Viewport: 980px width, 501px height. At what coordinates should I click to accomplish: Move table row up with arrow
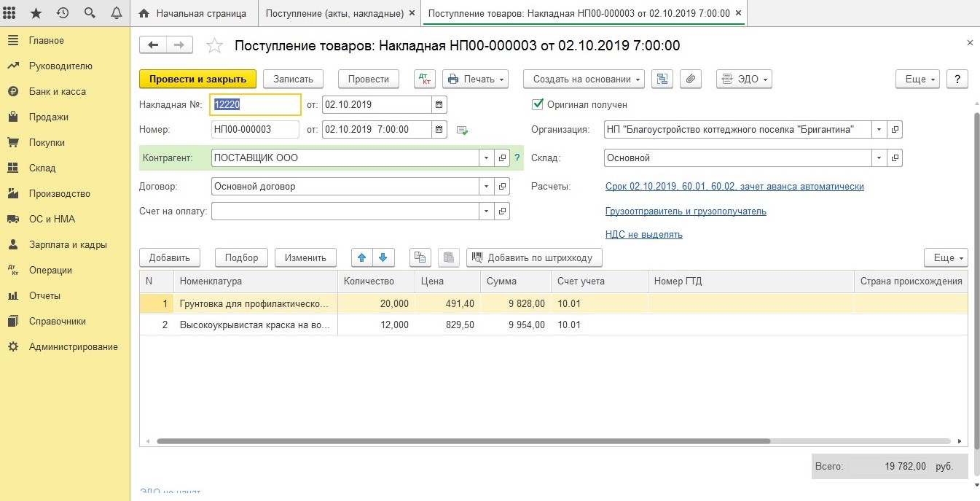[362, 257]
